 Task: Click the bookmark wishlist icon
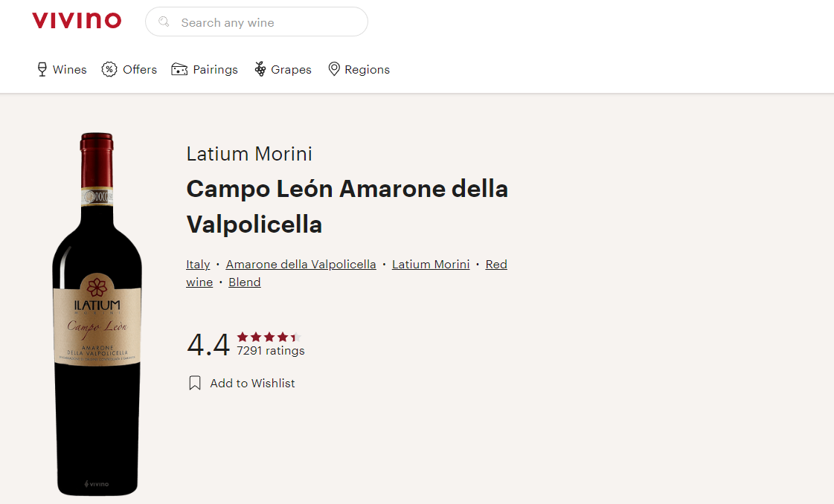point(195,383)
